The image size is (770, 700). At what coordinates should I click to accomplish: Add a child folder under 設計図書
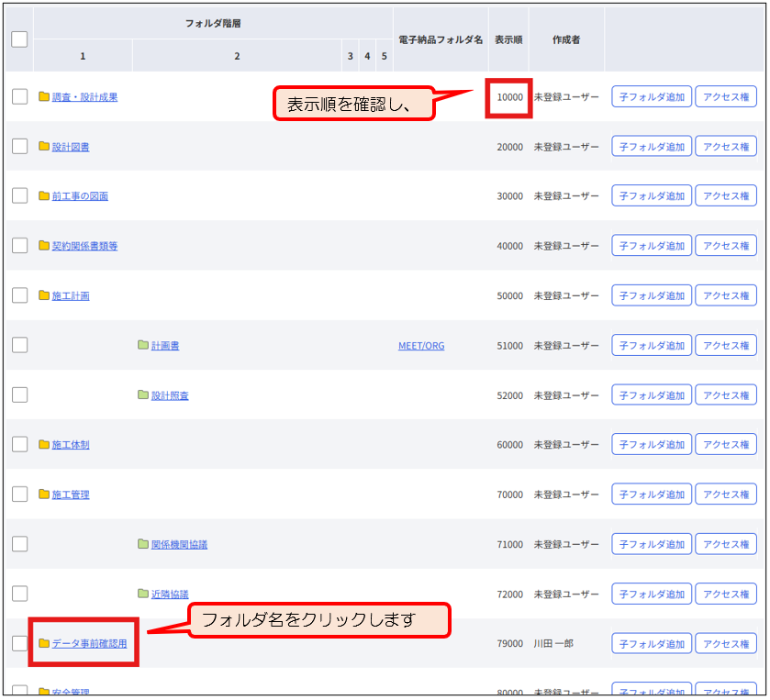click(652, 146)
